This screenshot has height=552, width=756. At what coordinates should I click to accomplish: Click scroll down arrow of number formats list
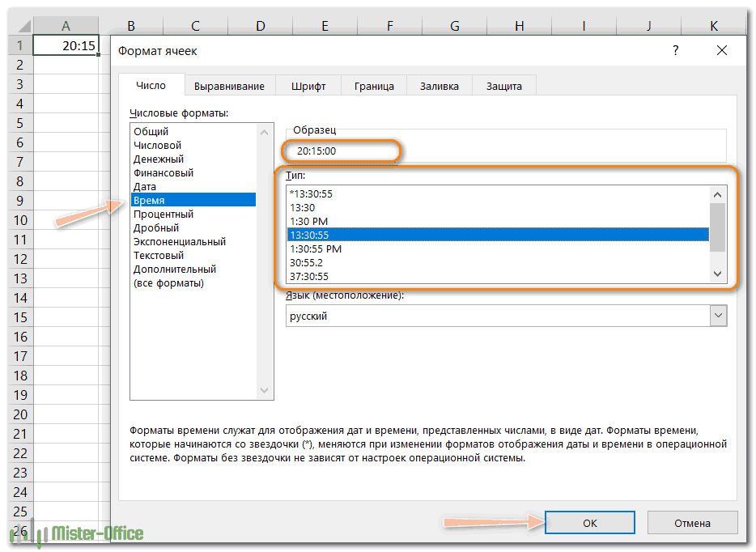click(265, 391)
